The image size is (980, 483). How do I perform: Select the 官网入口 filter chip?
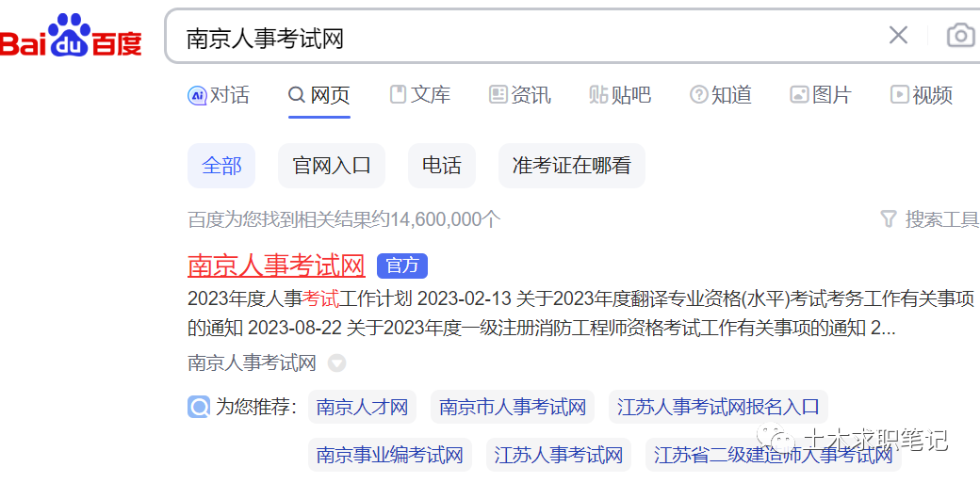click(x=332, y=166)
